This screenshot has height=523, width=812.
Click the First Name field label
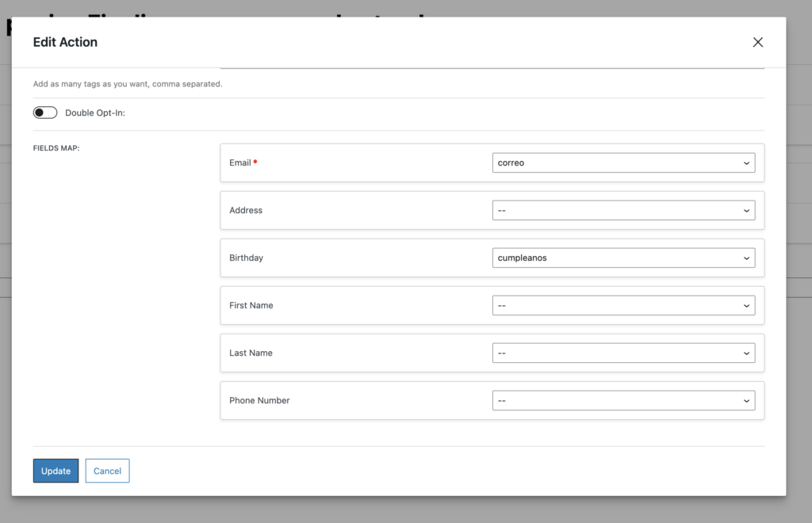pos(251,305)
